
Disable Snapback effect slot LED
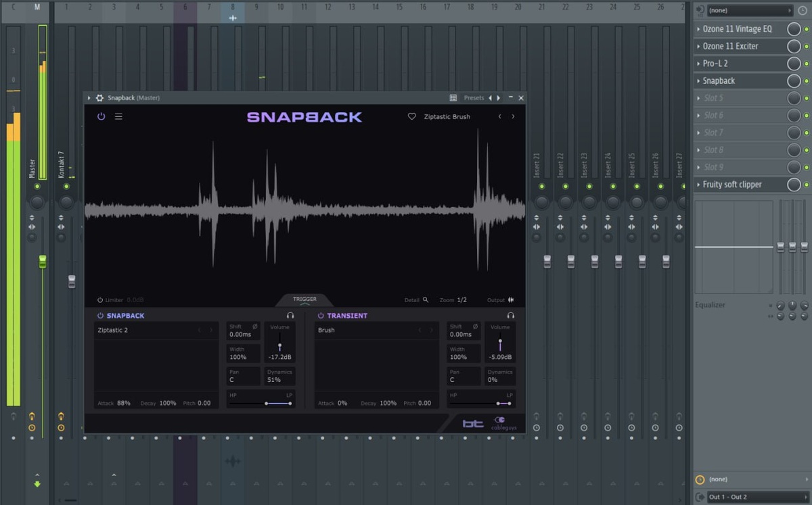click(x=807, y=80)
